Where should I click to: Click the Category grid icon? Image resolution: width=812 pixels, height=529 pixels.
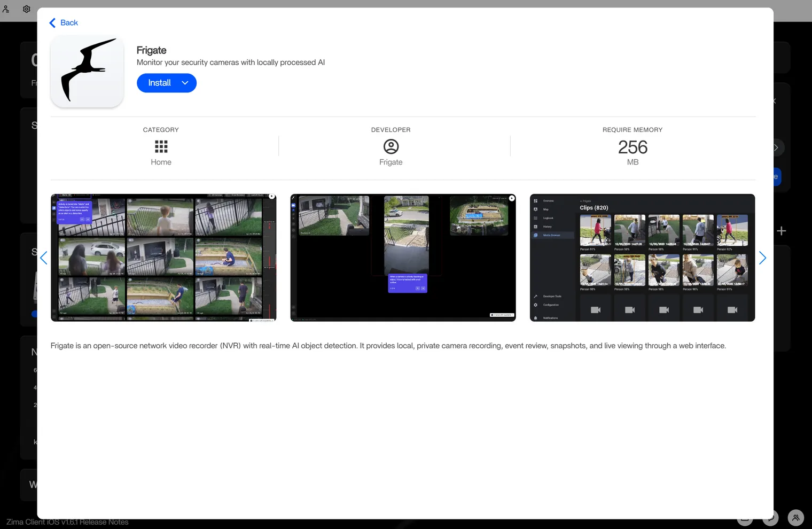161,146
